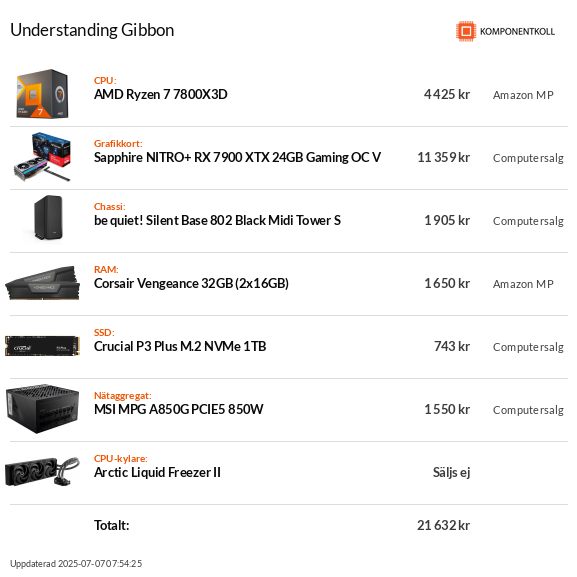Click the MSI power supply product image
This screenshot has height=577, width=577.
pos(42,409)
